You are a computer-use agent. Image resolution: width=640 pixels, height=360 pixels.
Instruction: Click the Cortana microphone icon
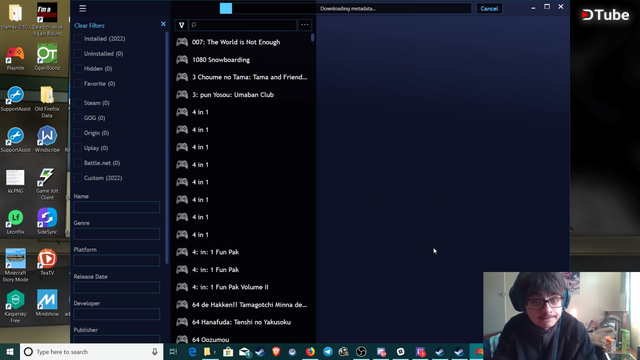155,352
